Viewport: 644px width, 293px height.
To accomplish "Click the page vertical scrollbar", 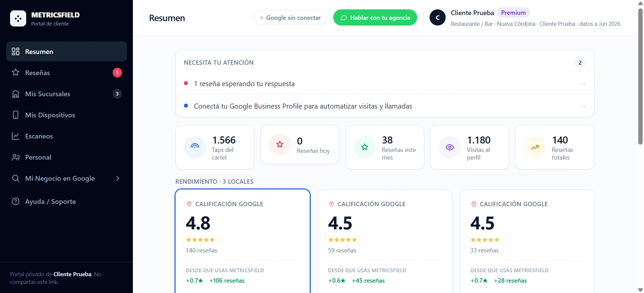I will pyautogui.click(x=640, y=76).
